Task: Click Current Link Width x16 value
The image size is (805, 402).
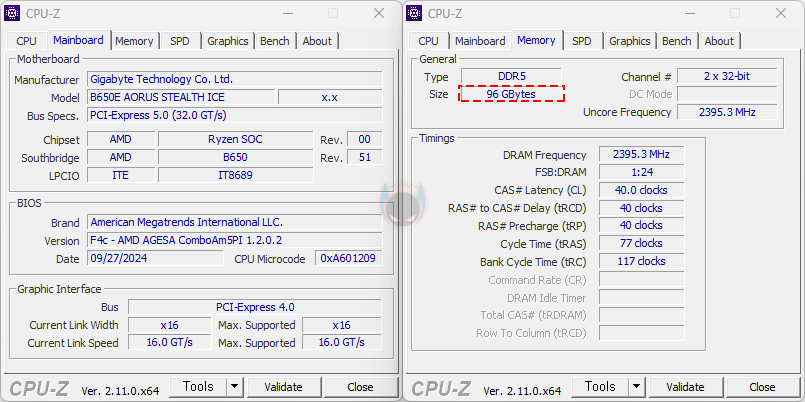Action: click(x=169, y=325)
